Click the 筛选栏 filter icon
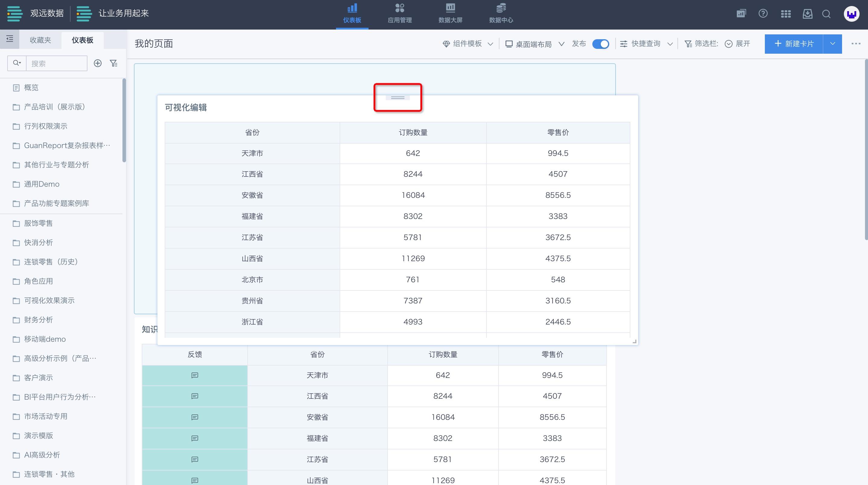Screen dimensions: 868x485 (689, 44)
